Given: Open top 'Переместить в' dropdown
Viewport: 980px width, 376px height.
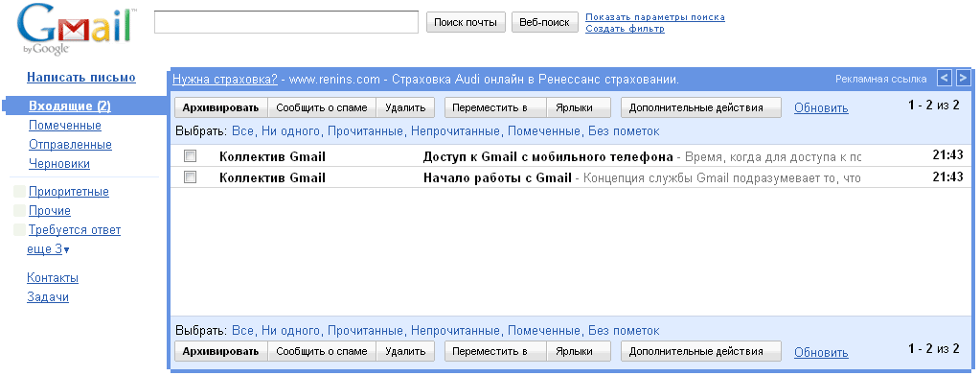Looking at the screenshot, I should pos(495,107).
